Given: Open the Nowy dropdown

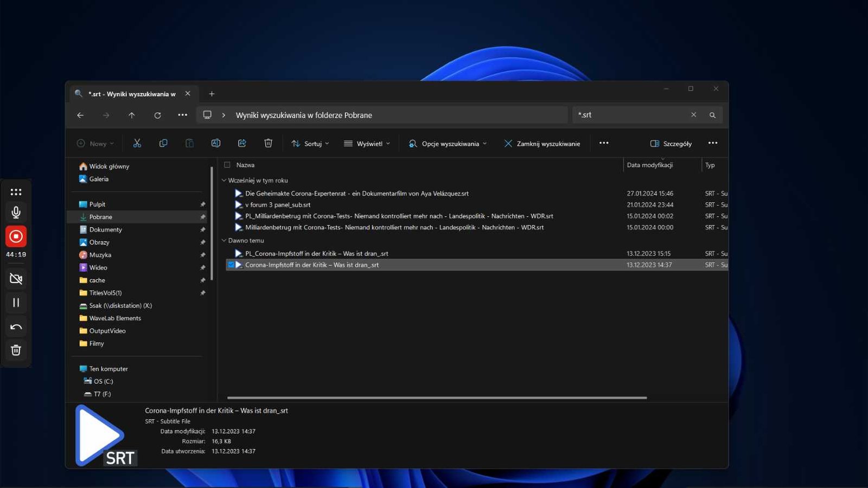Looking at the screenshot, I should pos(95,144).
